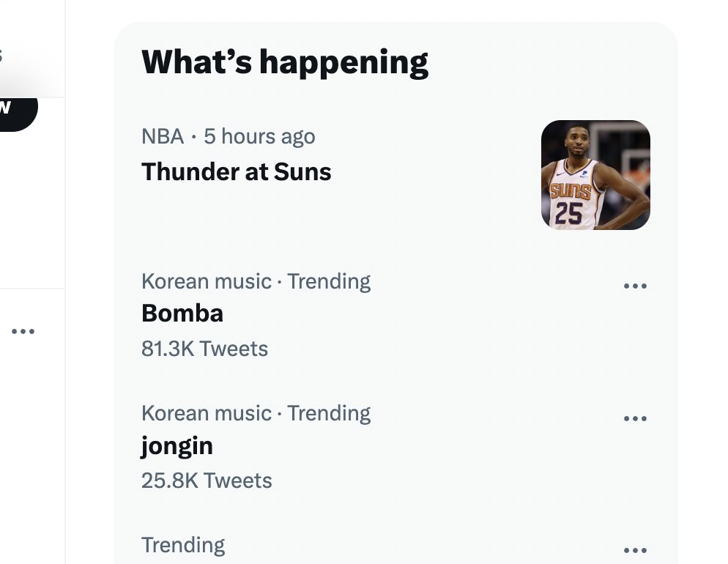
Task: Open the Thunder at Suns headline
Action: click(x=236, y=172)
